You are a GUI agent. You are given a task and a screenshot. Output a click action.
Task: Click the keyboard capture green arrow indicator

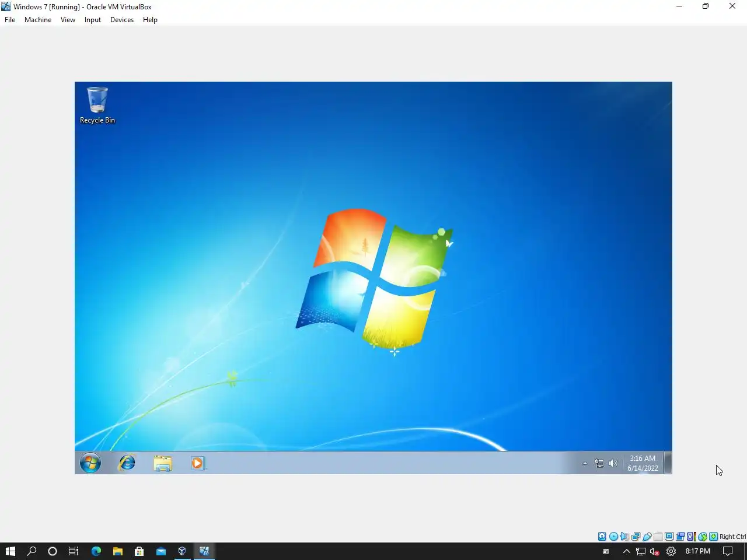click(713, 537)
